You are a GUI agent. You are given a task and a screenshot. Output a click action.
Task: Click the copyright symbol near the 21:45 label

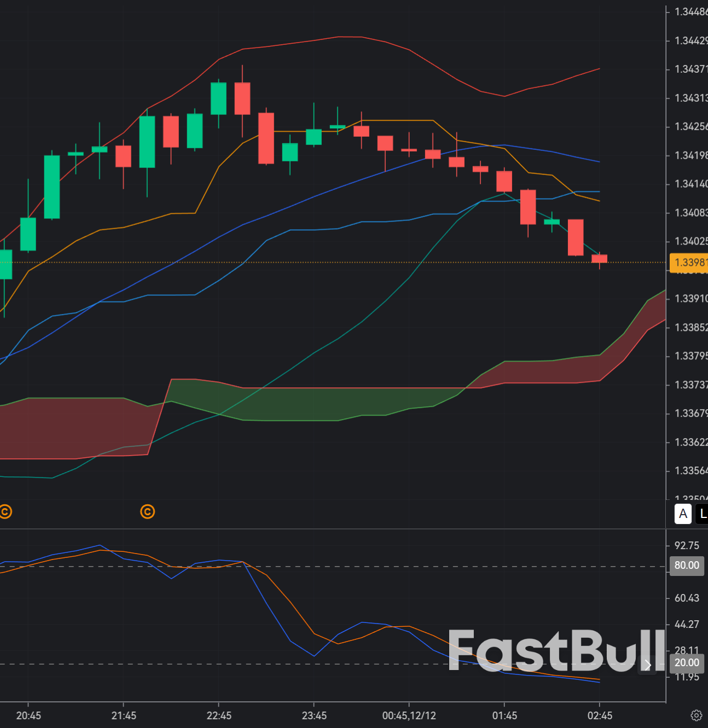point(147,512)
